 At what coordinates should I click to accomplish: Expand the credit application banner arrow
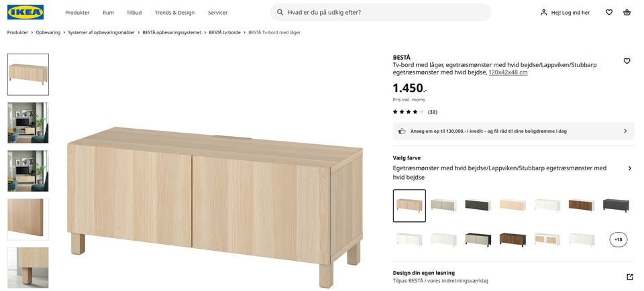[625, 131]
